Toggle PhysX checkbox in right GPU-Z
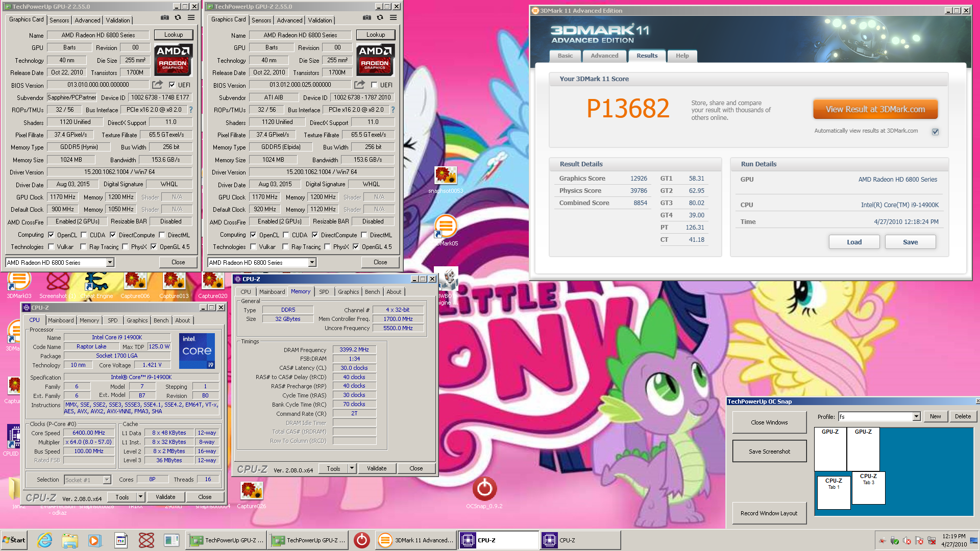This screenshot has height=551, width=980. [327, 247]
